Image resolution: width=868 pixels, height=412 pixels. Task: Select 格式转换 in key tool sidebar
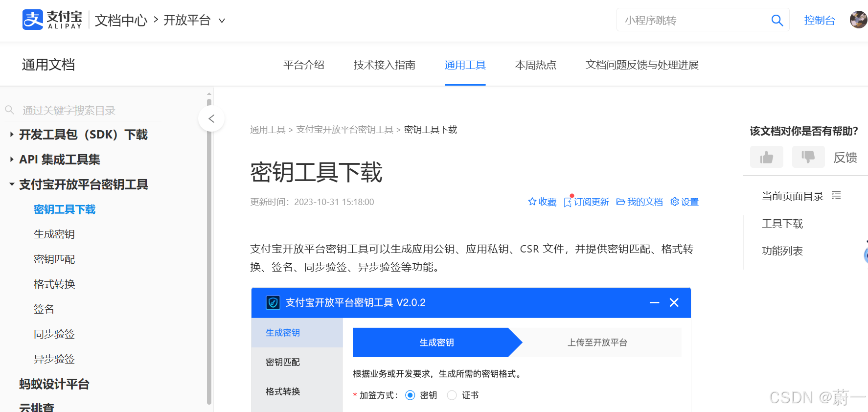297,391
